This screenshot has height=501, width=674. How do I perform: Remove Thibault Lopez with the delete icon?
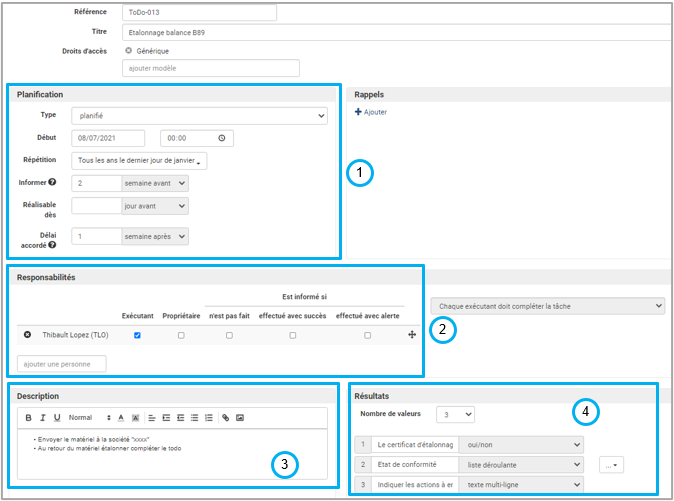27,335
